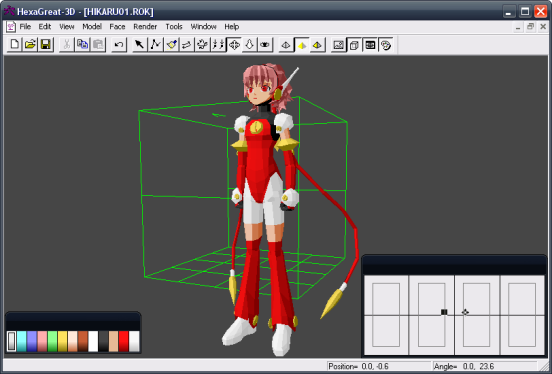Select the arrow pointer selection tool
The width and height of the screenshot is (552, 374).
[140, 45]
